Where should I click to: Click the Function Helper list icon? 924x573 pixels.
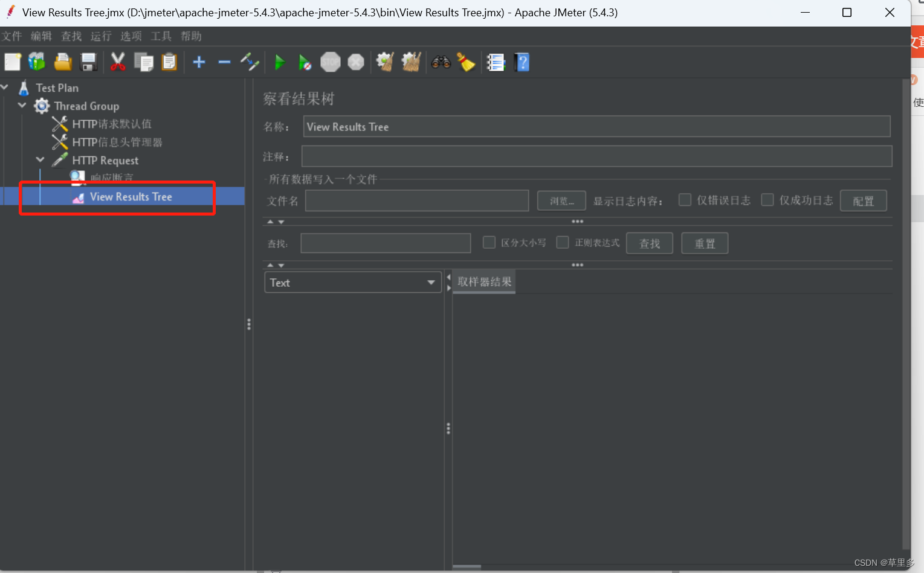[496, 62]
